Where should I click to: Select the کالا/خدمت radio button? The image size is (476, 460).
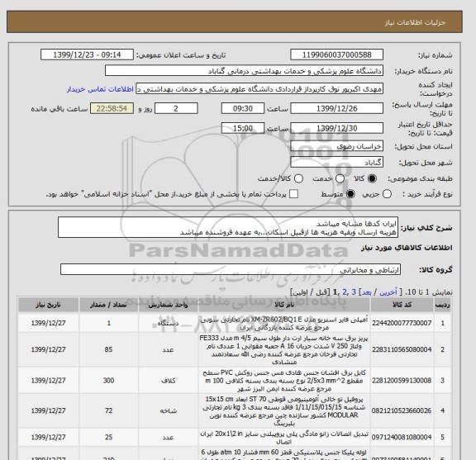(x=298, y=178)
